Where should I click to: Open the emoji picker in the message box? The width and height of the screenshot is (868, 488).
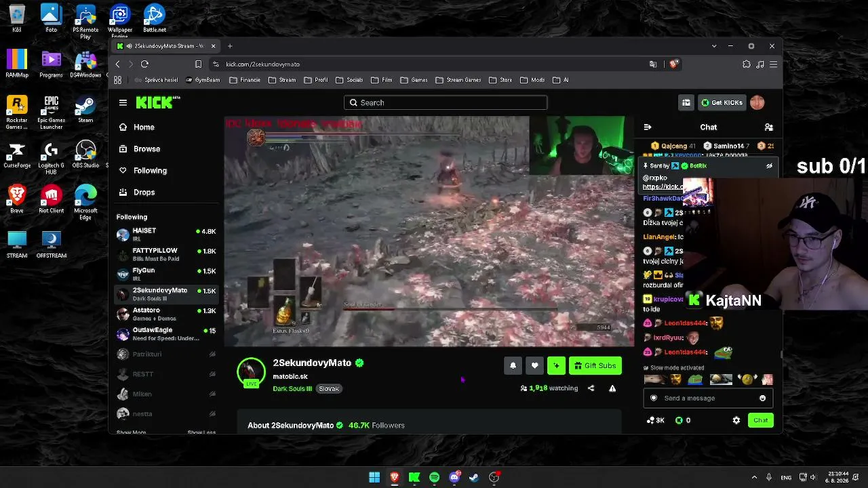point(762,398)
